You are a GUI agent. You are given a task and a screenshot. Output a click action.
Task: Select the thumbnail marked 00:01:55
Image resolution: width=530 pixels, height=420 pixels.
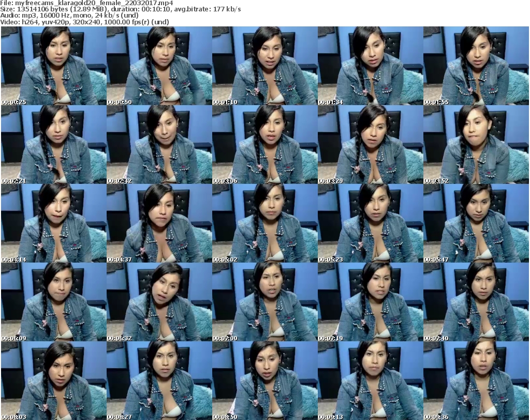[x=476, y=66]
